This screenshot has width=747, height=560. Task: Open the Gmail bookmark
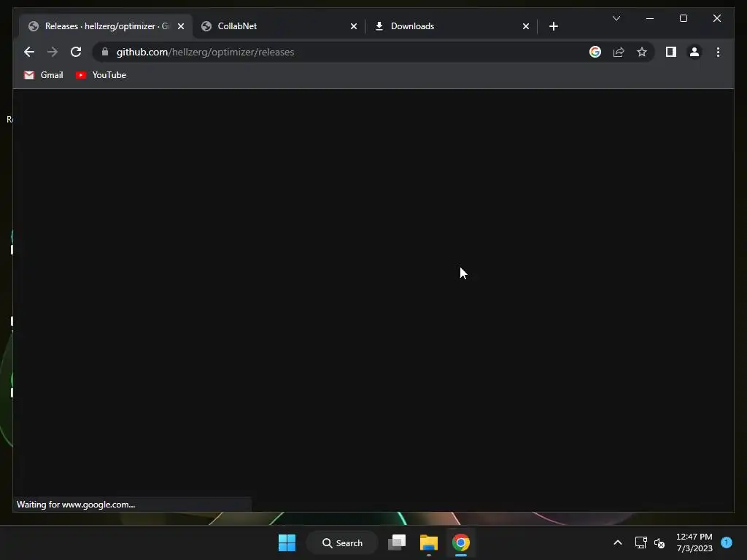(43, 75)
